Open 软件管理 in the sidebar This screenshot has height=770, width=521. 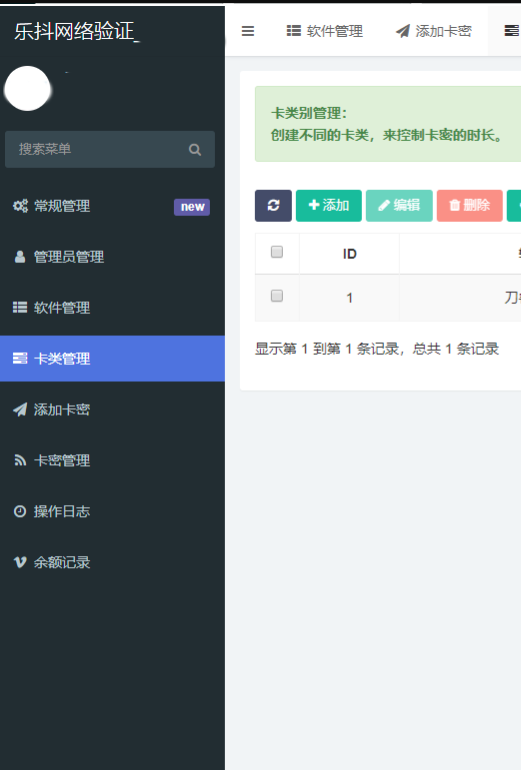pos(112,308)
